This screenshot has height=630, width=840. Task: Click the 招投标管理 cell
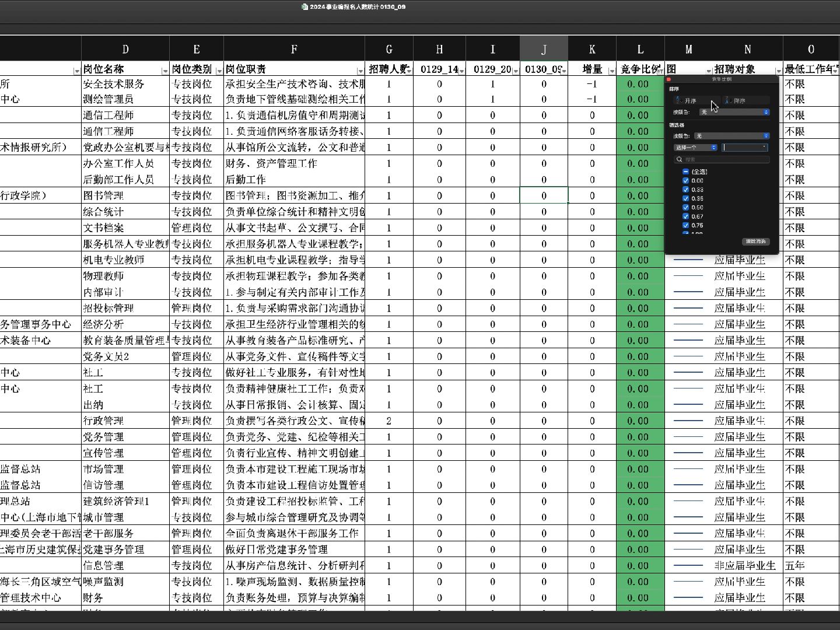click(x=125, y=308)
